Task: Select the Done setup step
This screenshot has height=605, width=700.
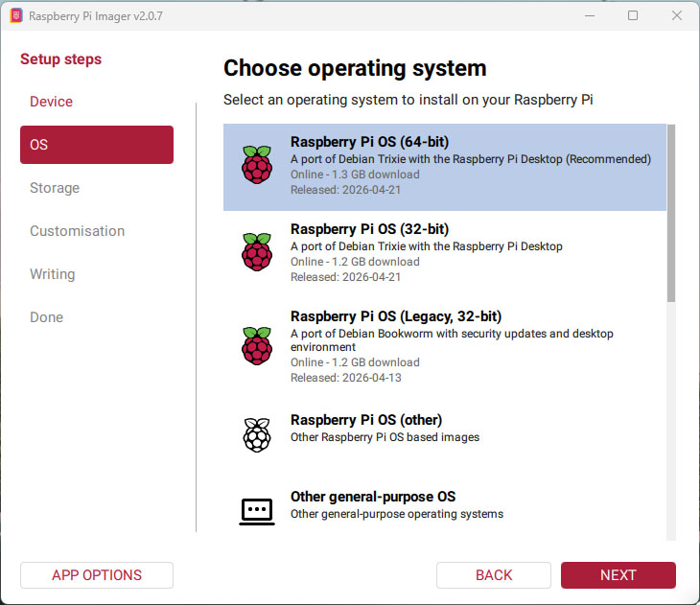Action: [46, 317]
